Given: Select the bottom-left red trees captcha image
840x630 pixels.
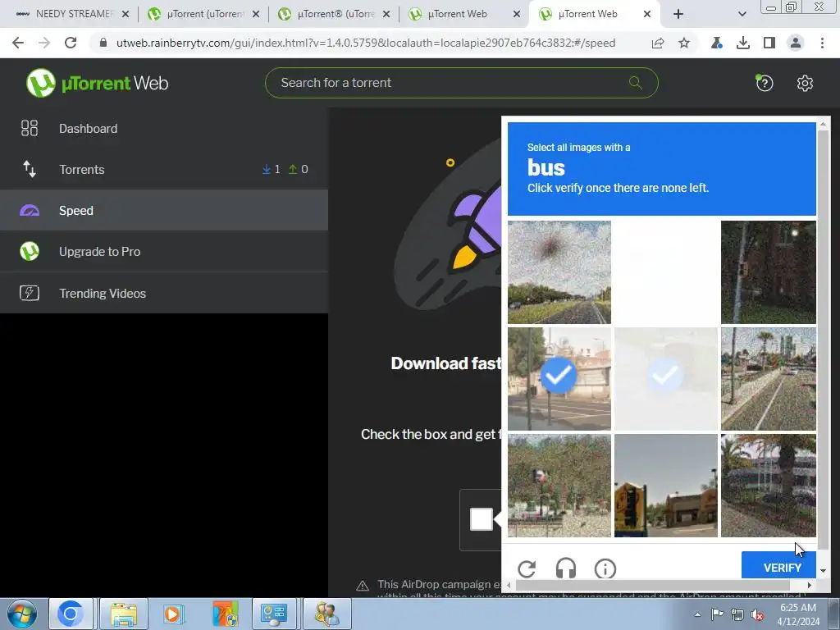Looking at the screenshot, I should pos(559,486).
